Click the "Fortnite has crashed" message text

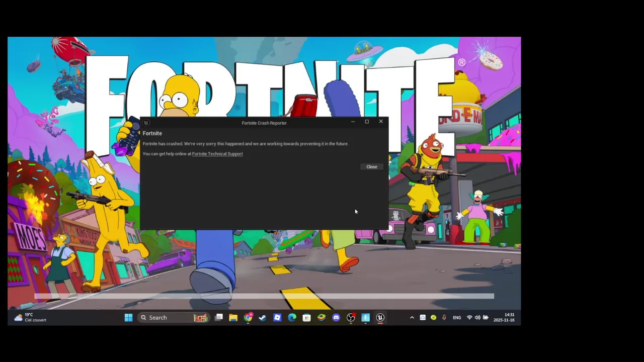[x=246, y=144]
